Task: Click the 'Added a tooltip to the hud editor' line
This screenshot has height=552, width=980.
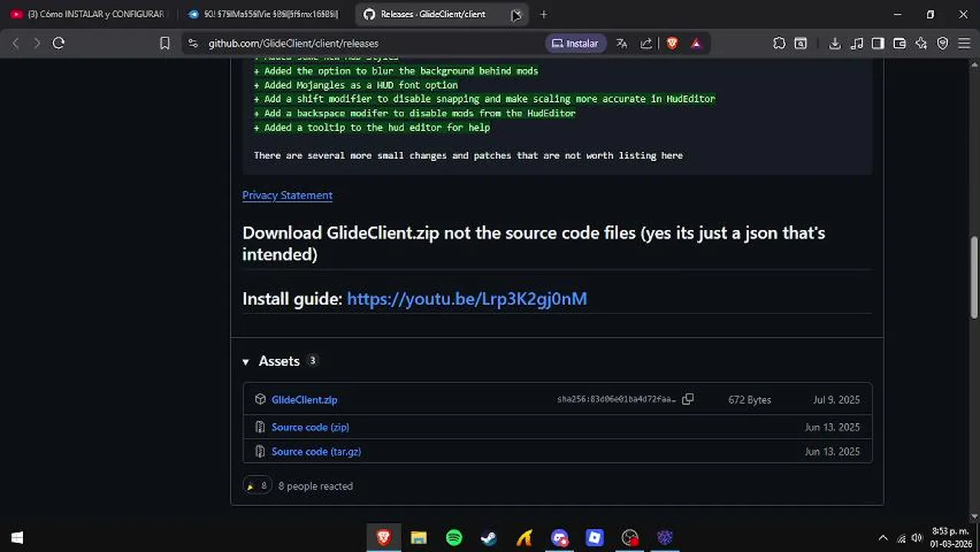Action: click(x=372, y=127)
